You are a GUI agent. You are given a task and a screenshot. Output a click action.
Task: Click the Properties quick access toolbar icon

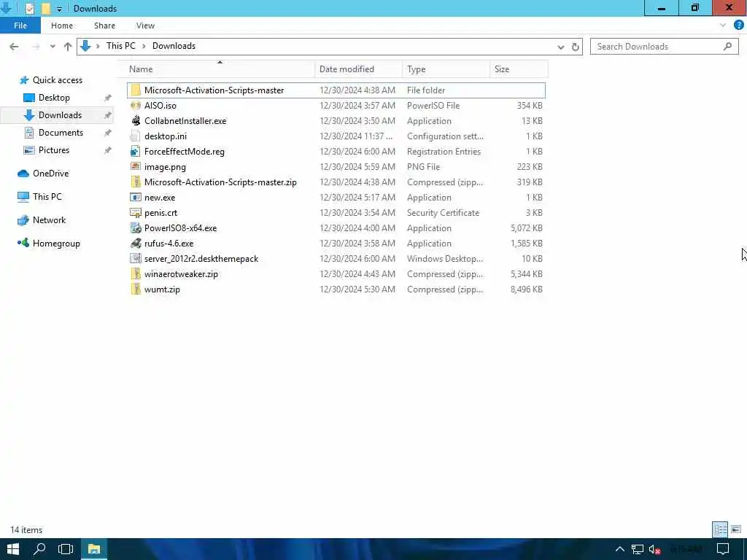click(x=29, y=8)
